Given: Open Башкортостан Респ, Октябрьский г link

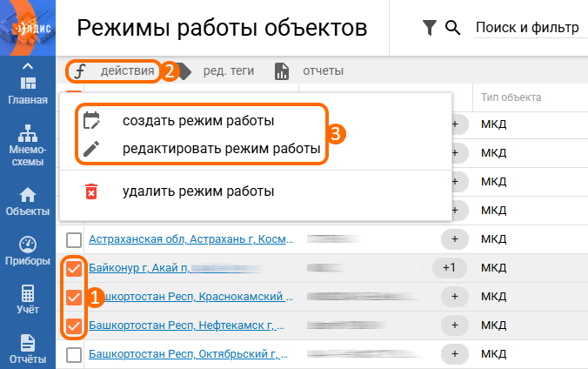Looking at the screenshot, I should tap(188, 354).
